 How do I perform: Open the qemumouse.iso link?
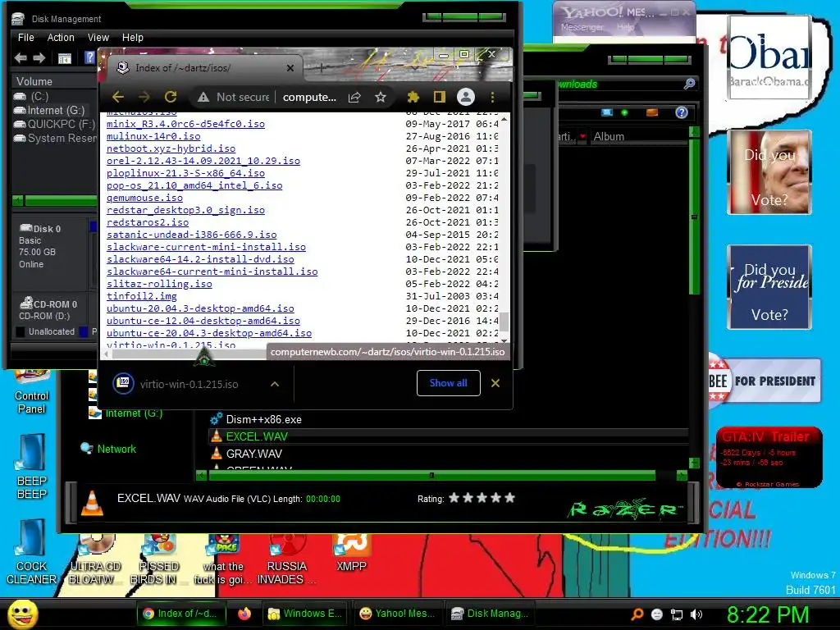144,198
